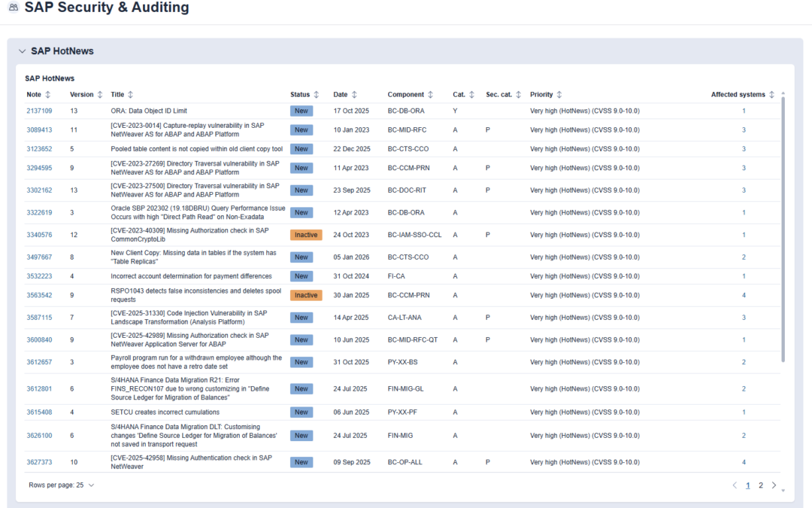Open note 3322619 link
The height and width of the screenshot is (508, 812).
click(39, 212)
